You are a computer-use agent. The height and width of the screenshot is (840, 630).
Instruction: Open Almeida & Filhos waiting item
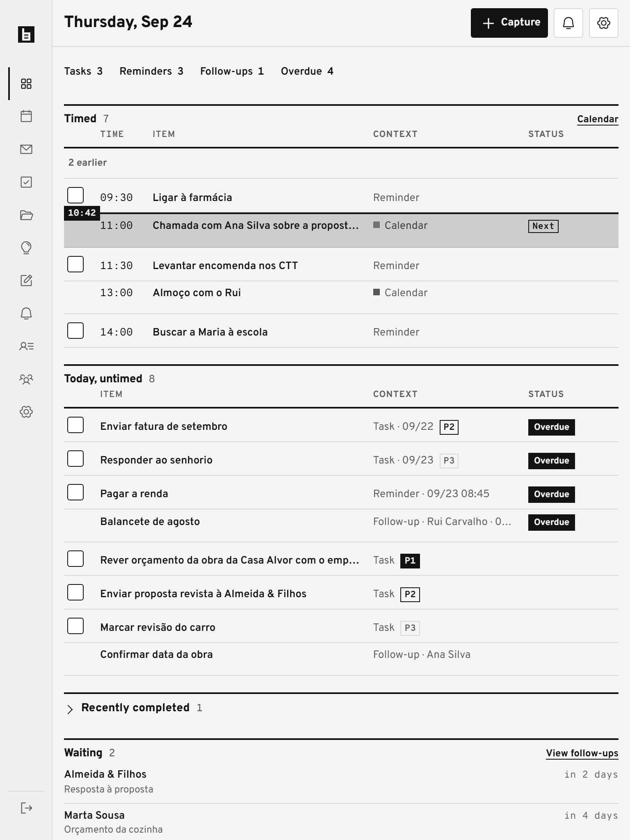coord(341,782)
